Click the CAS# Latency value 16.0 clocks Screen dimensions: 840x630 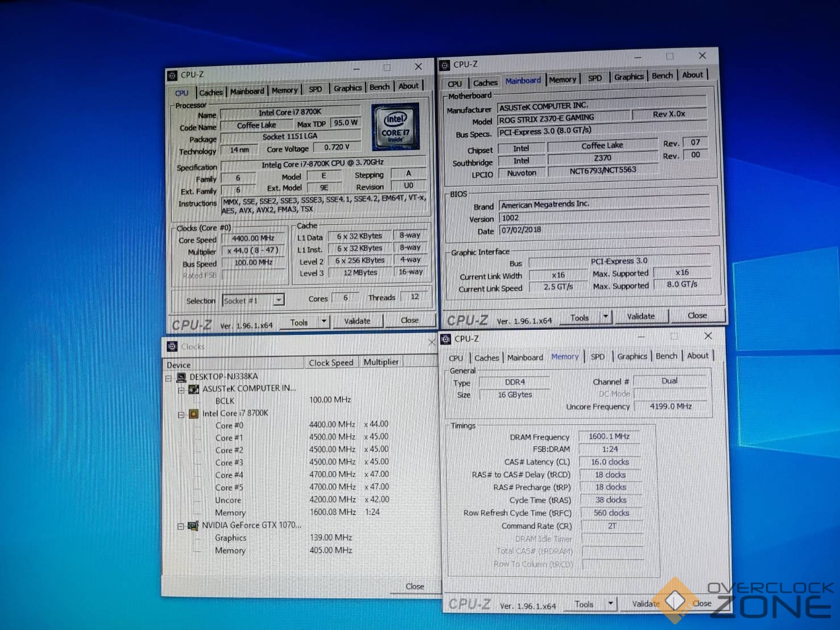pos(610,462)
